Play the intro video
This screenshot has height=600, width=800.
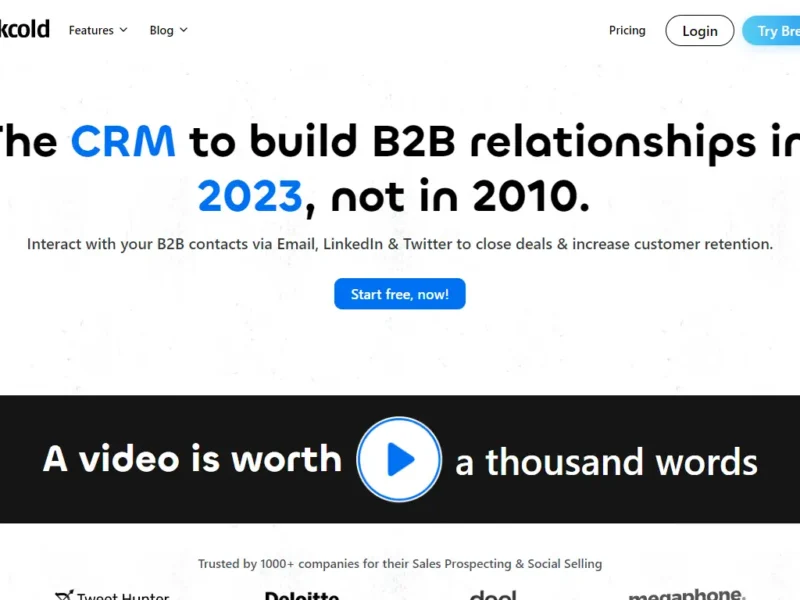[399, 459]
